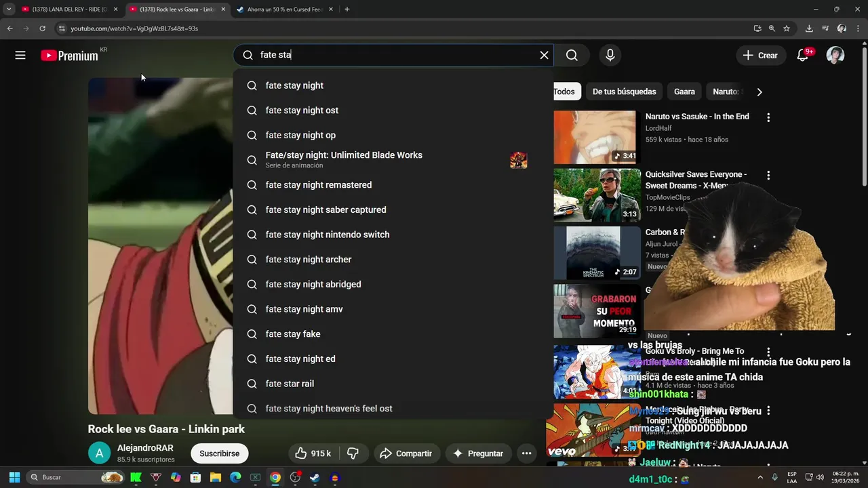This screenshot has width=868, height=488.
Task: Go back with browser back arrow
Action: (9, 28)
